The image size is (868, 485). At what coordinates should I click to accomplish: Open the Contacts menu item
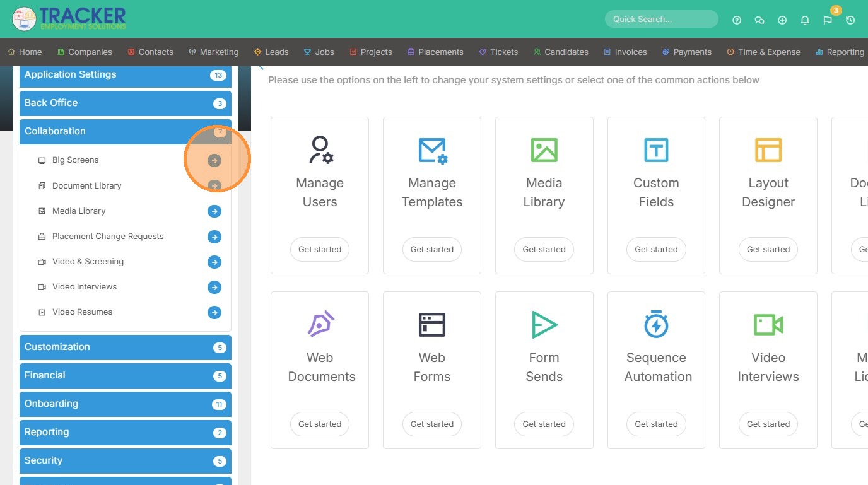click(x=150, y=52)
